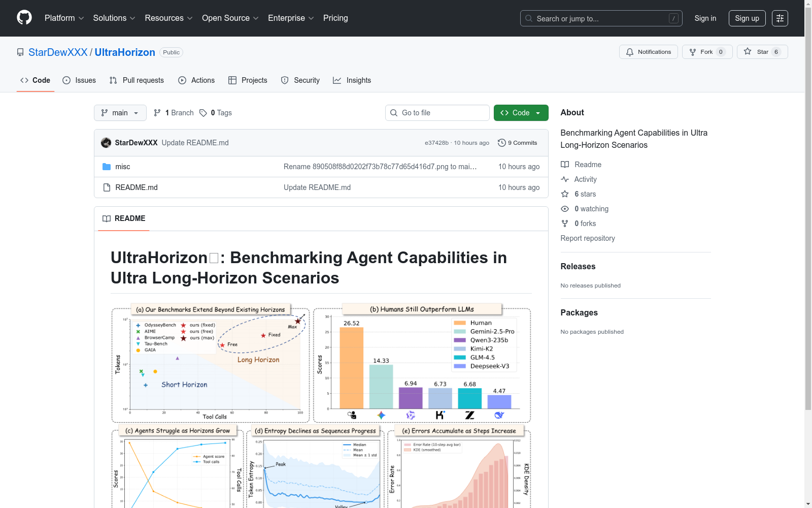Open the green Code dropdown
This screenshot has height=508, width=812.
click(521, 113)
